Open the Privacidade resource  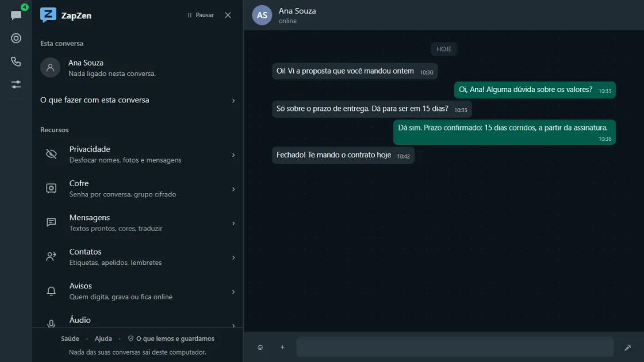(x=137, y=155)
